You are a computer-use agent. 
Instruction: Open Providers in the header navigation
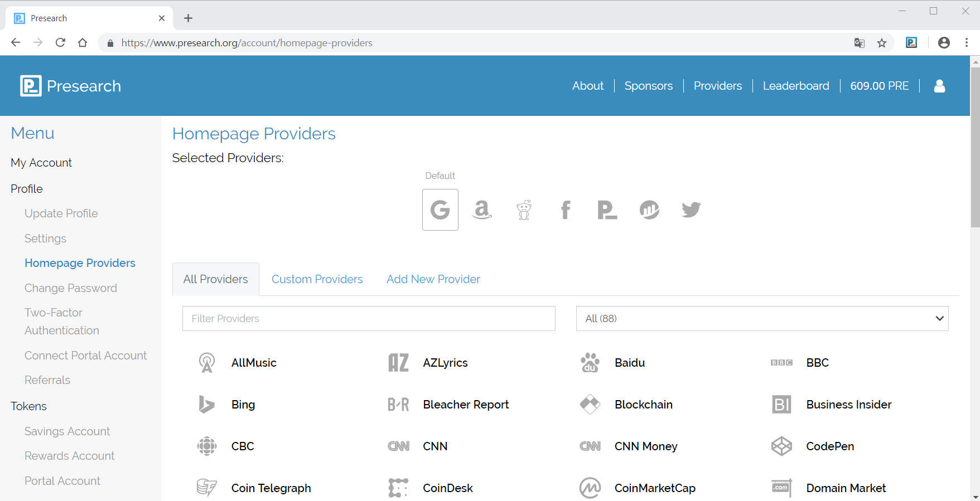click(718, 86)
